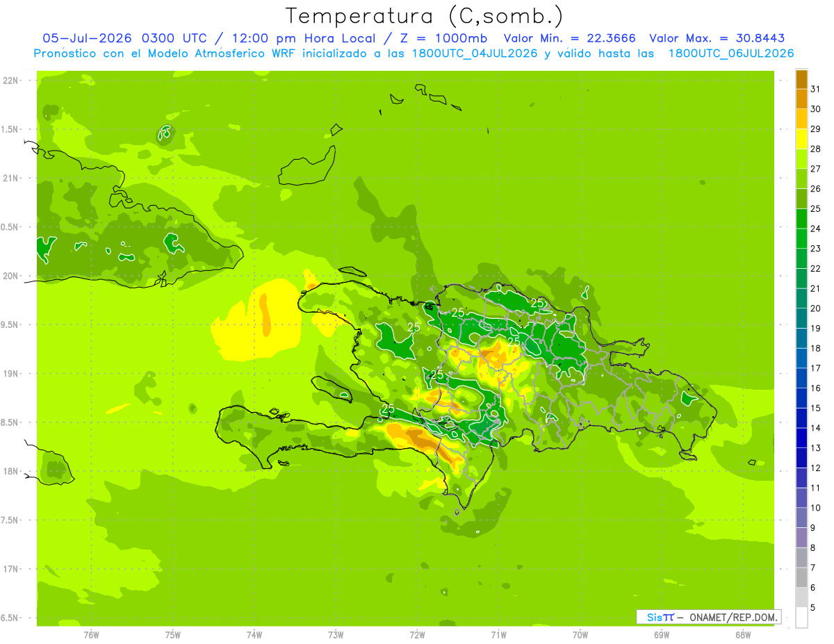Click the '19N' latitude label
The image size is (834, 644).
tap(10, 374)
